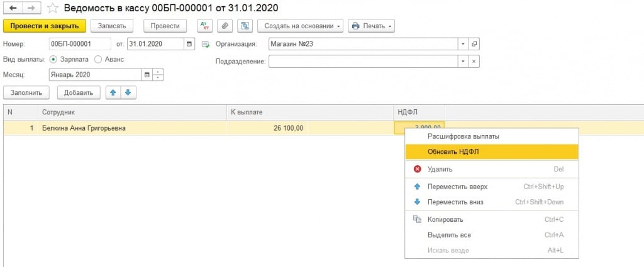
Task: Expand the Организация dropdown list
Action: click(464, 44)
